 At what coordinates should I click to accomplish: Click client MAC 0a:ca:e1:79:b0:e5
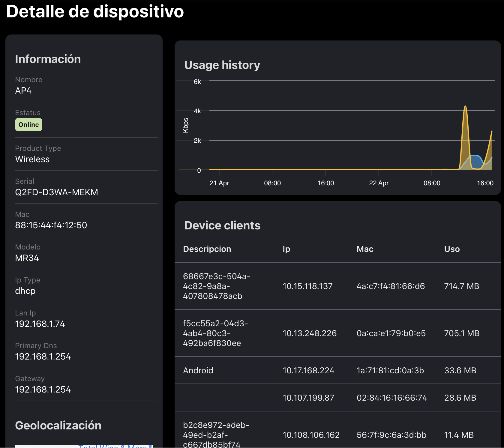pos(391,333)
